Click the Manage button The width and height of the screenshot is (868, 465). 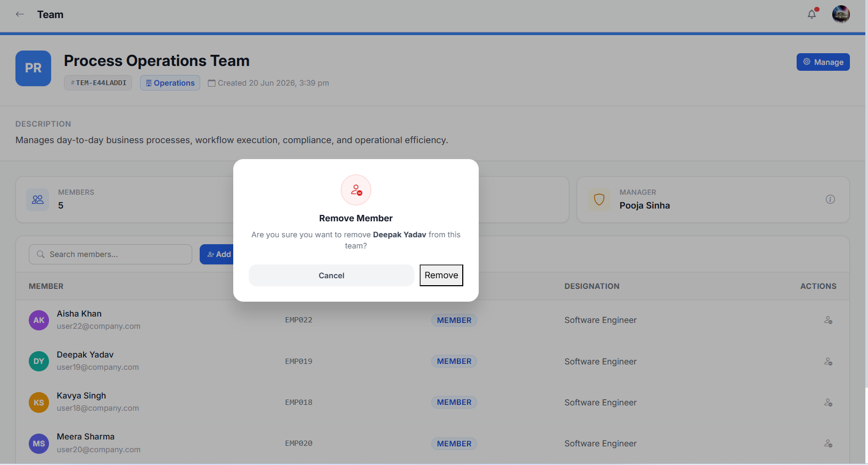coord(823,62)
